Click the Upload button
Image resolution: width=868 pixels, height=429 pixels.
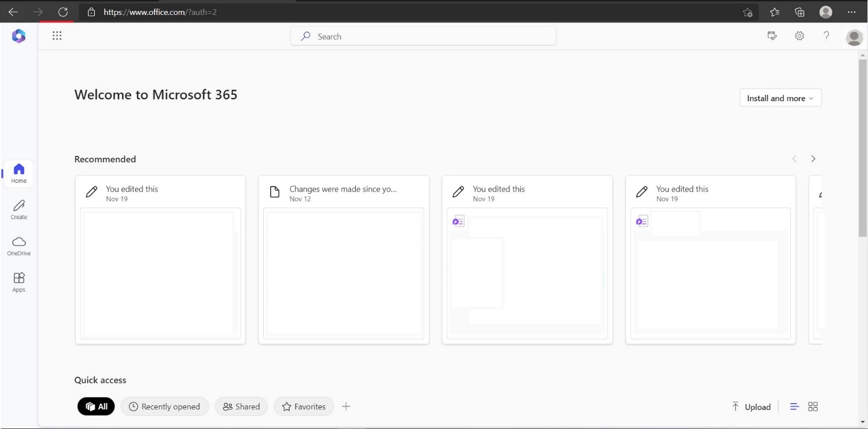click(751, 407)
